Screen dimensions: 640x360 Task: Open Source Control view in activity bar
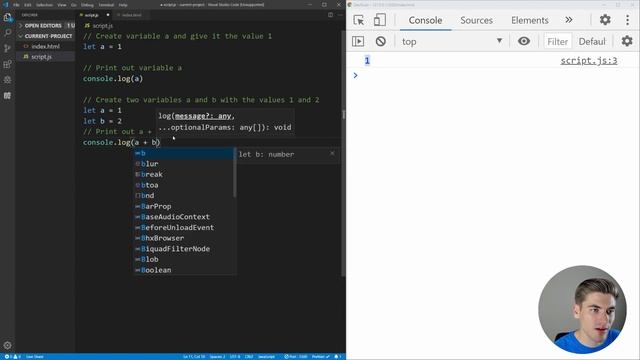7,48
